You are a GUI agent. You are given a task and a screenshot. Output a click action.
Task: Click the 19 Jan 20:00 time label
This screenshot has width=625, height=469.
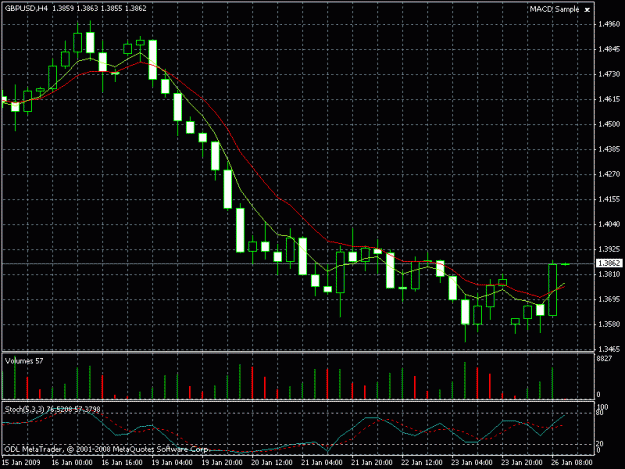222,462
